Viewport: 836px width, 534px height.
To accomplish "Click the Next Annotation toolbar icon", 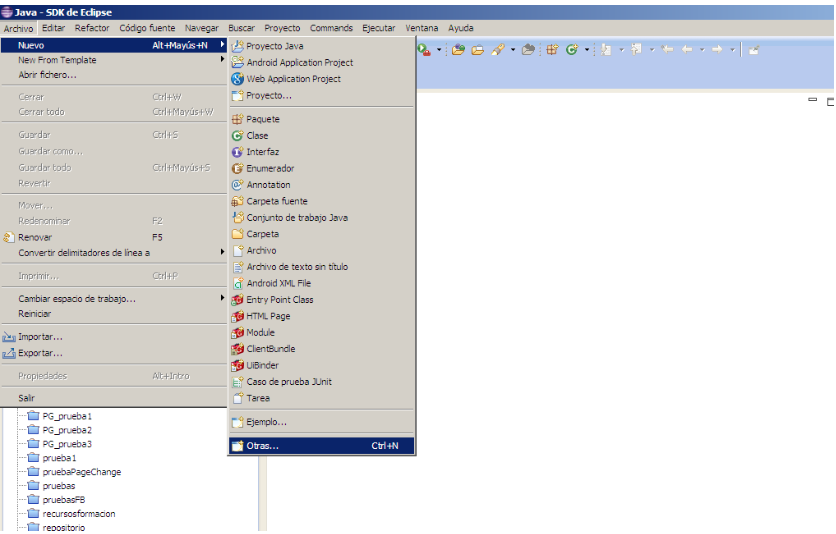I will point(606,50).
